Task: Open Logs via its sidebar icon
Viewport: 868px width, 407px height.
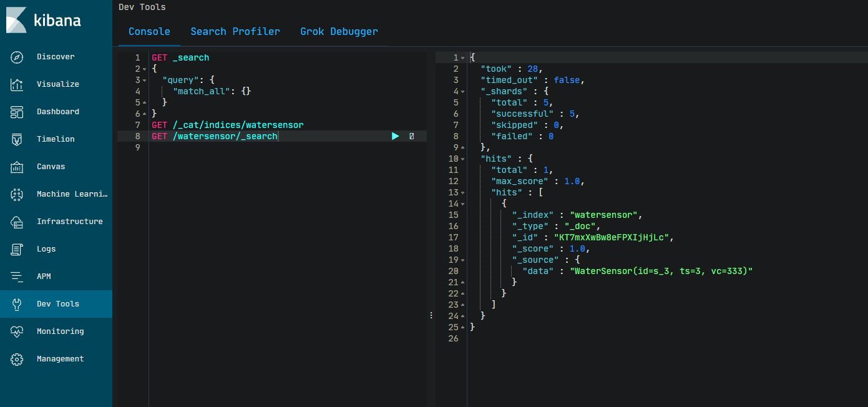Action: (x=17, y=249)
